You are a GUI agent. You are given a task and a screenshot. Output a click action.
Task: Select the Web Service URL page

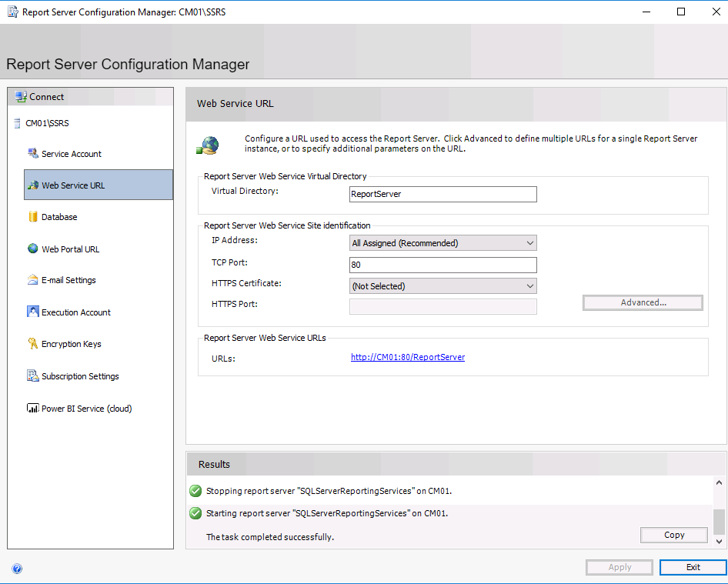99,185
